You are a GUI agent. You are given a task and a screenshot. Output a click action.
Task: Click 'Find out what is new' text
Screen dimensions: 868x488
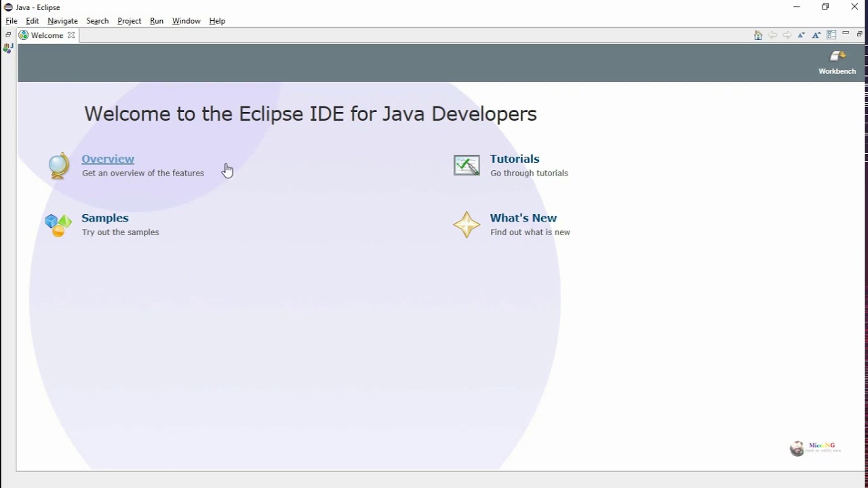pyautogui.click(x=530, y=232)
